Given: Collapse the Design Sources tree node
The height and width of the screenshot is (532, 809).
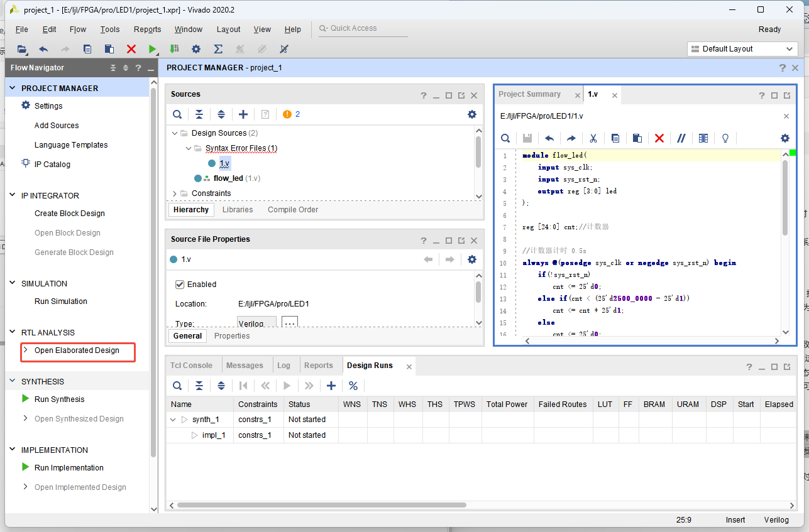Looking at the screenshot, I should 174,133.
